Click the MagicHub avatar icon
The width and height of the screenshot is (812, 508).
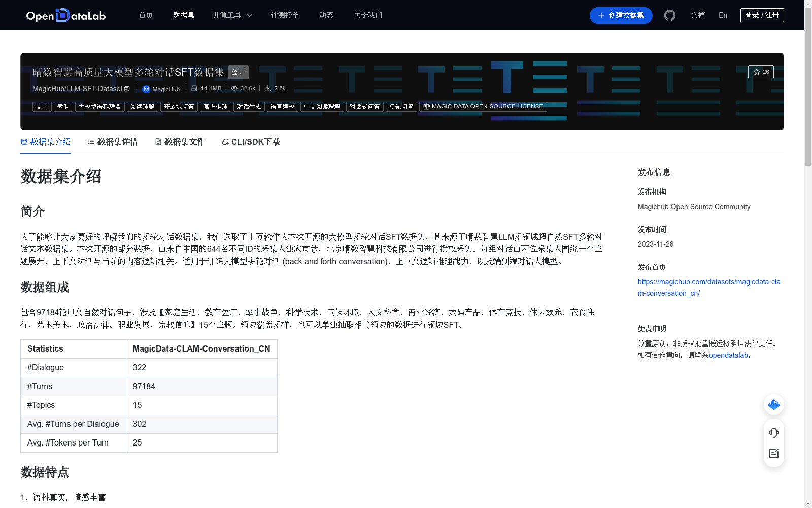[146, 89]
